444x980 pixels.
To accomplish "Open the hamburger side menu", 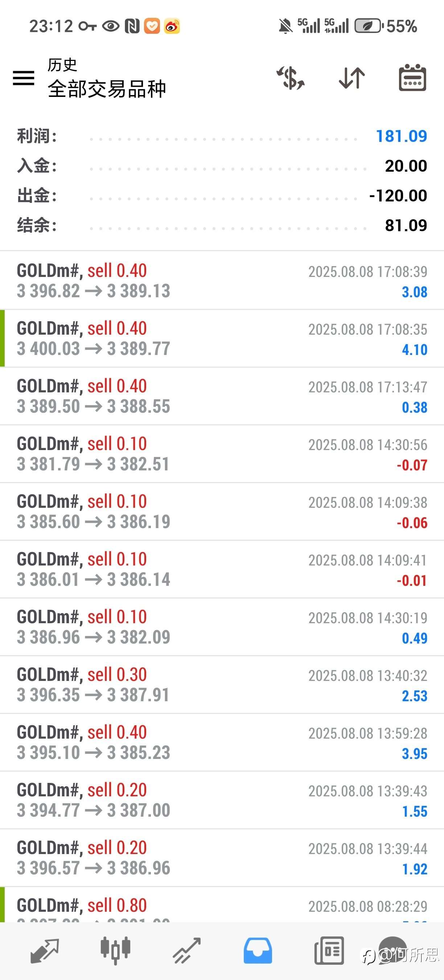I will 24,78.
